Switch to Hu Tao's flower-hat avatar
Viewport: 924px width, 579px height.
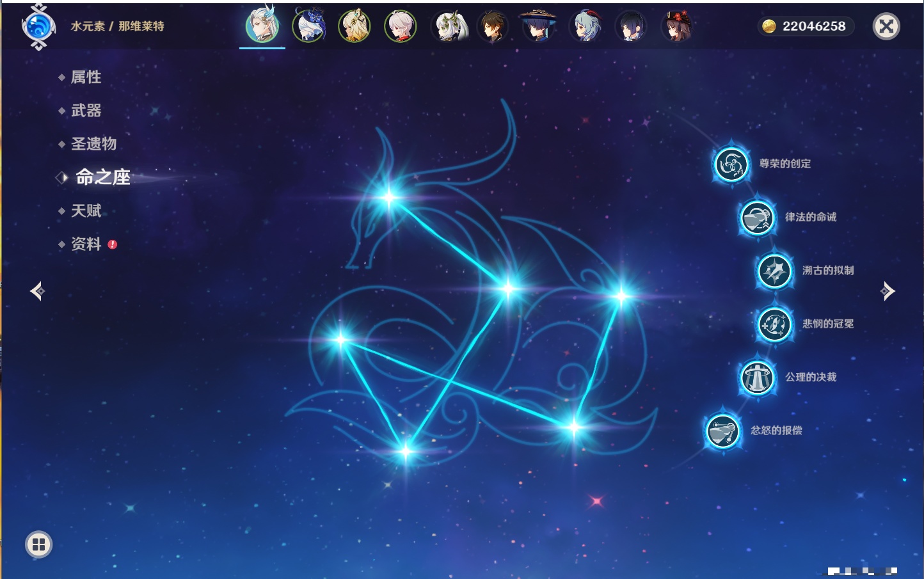coord(677,26)
